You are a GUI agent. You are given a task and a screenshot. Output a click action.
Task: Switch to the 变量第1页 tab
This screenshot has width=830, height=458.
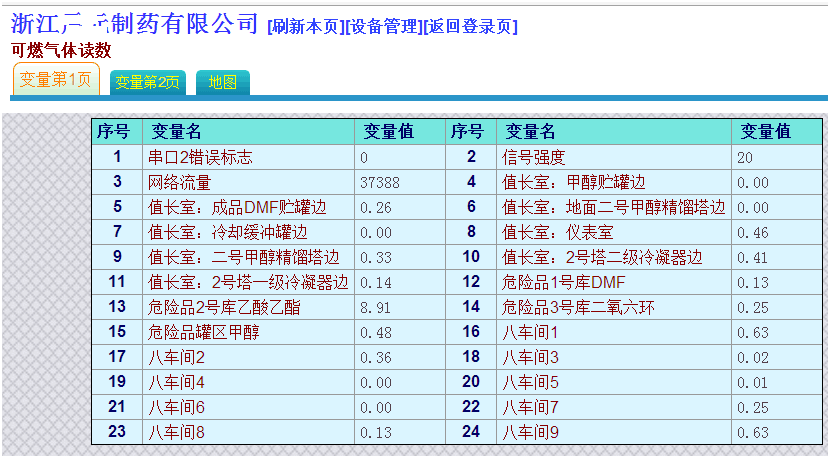coord(56,80)
